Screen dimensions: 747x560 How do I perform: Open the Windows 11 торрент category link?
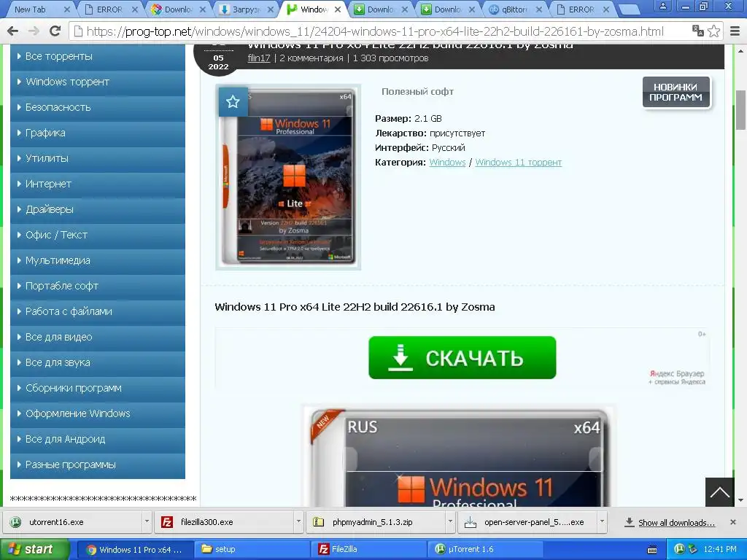pos(519,163)
